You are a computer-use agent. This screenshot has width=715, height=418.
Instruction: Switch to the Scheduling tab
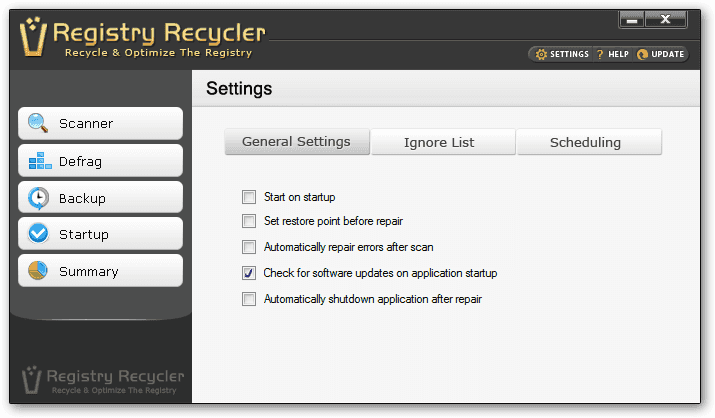pos(589,142)
